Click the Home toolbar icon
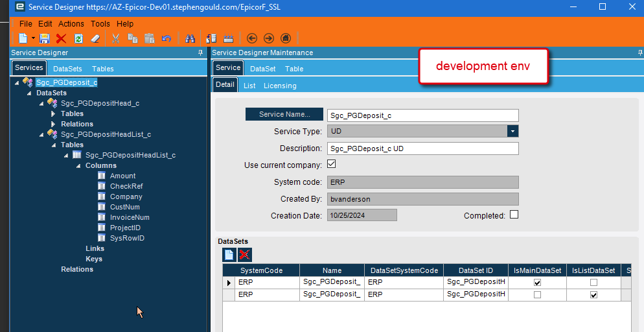This screenshot has height=332, width=644. [286, 39]
